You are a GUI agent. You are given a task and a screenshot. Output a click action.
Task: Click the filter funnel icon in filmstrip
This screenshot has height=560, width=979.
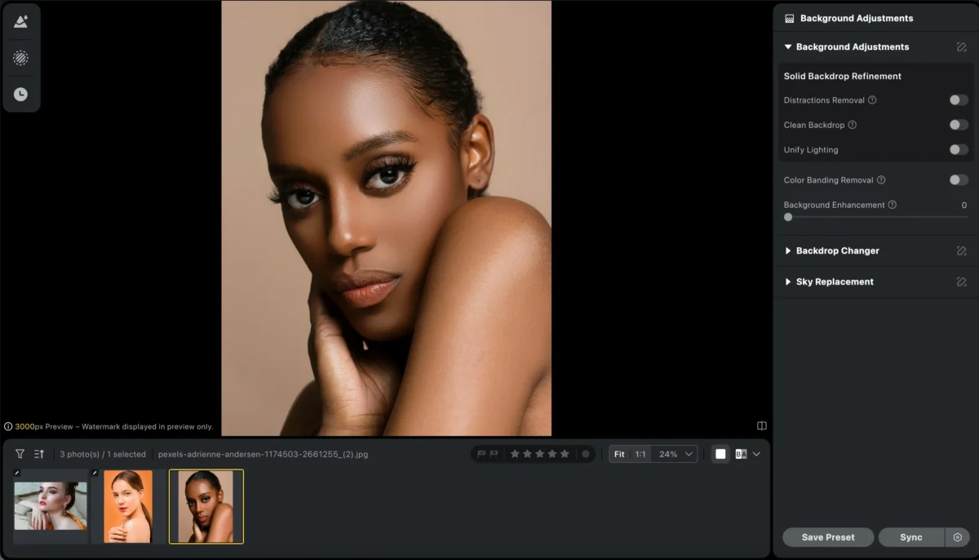(x=20, y=454)
